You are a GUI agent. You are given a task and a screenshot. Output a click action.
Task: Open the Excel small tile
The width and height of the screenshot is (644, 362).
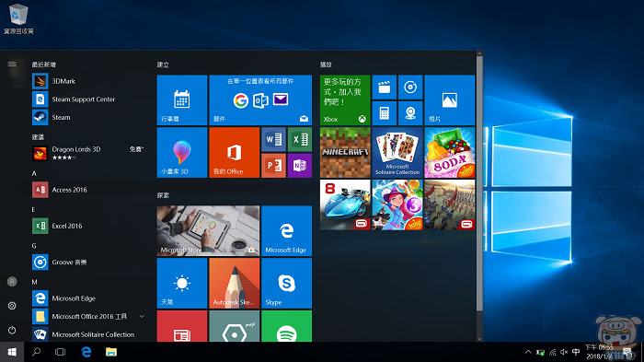[x=300, y=139]
